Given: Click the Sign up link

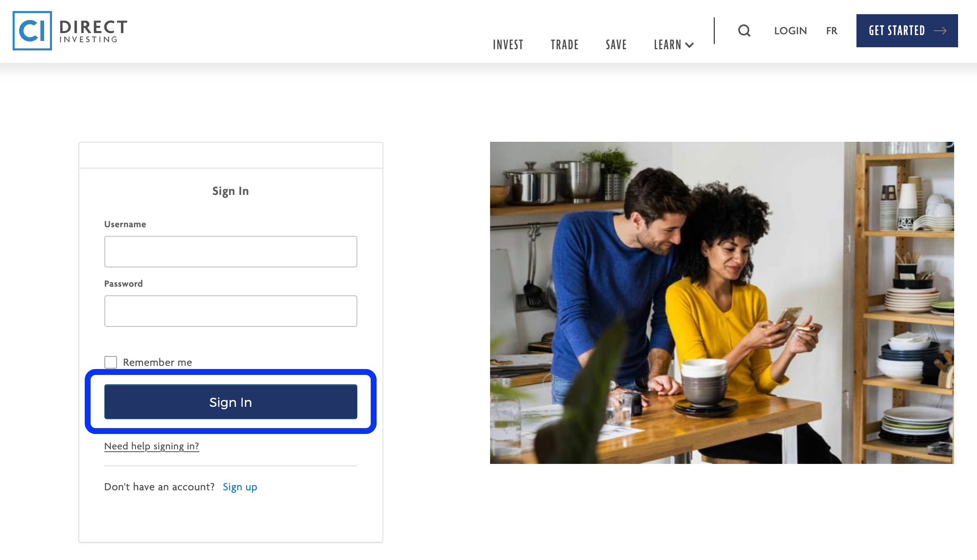Looking at the screenshot, I should click(x=240, y=486).
